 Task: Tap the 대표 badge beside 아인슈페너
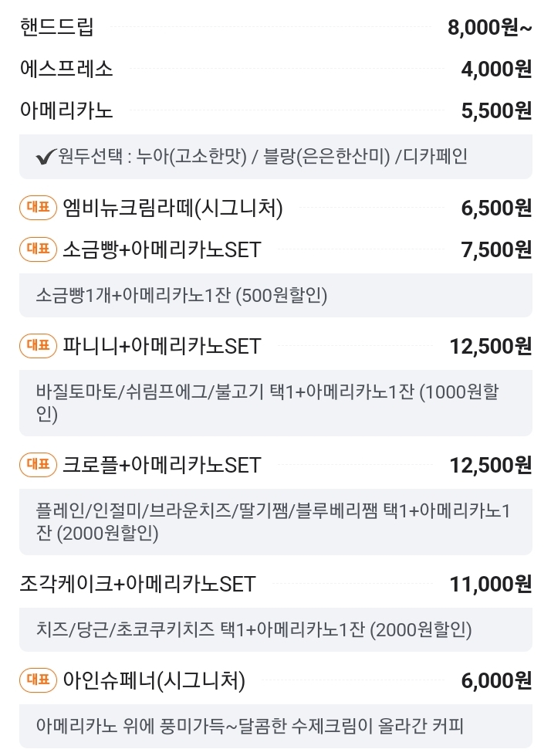click(38, 680)
